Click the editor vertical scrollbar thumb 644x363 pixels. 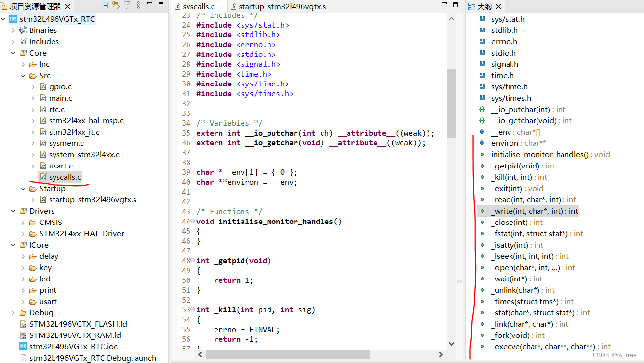click(x=451, y=103)
